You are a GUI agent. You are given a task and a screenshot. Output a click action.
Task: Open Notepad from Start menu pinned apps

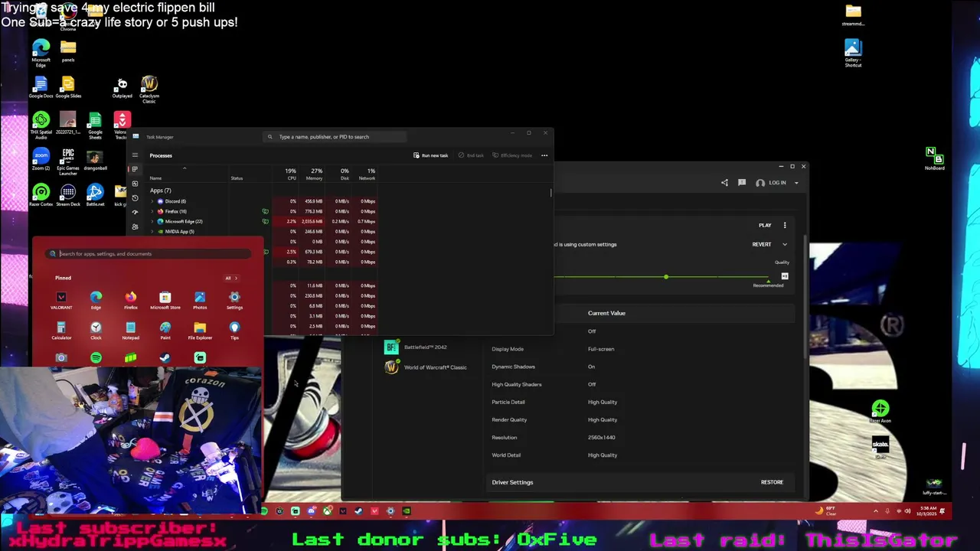(131, 331)
